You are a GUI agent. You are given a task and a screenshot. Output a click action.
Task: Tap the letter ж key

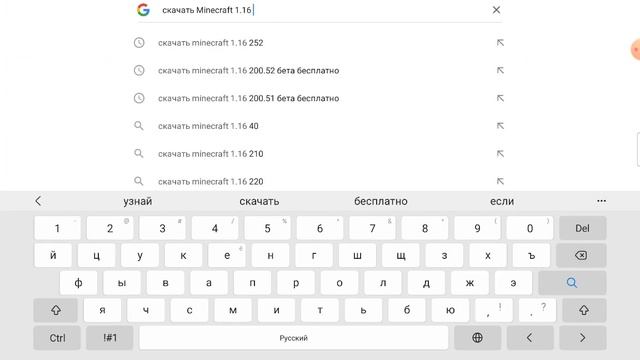(x=470, y=283)
